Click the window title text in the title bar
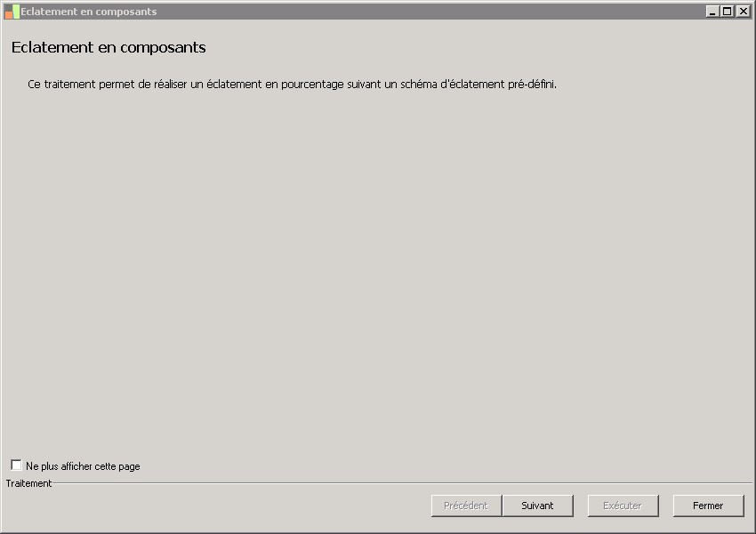This screenshot has width=756, height=534. pyautogui.click(x=89, y=12)
